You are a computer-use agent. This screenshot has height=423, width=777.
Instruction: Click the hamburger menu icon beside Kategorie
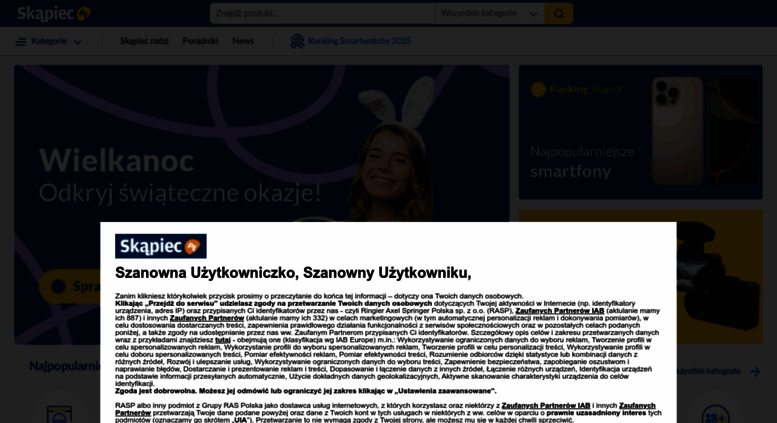click(x=21, y=42)
